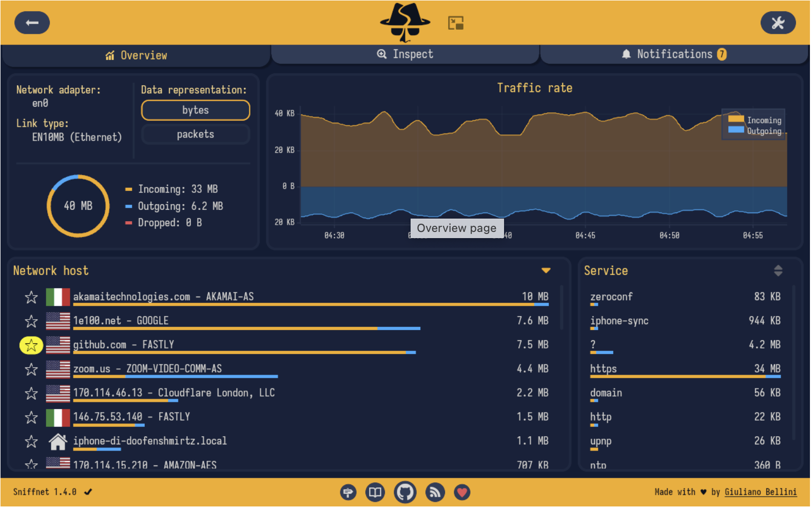Image resolution: width=812 pixels, height=508 pixels.
Task: Click the paint roller theme icon
Action: 348,493
